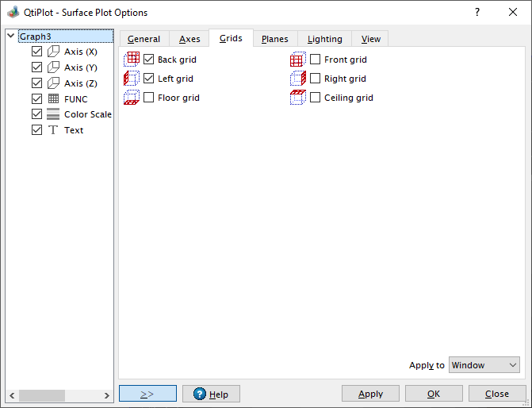Image resolution: width=532 pixels, height=408 pixels.
Task: Disable the Back grid checkbox
Action: (148, 60)
